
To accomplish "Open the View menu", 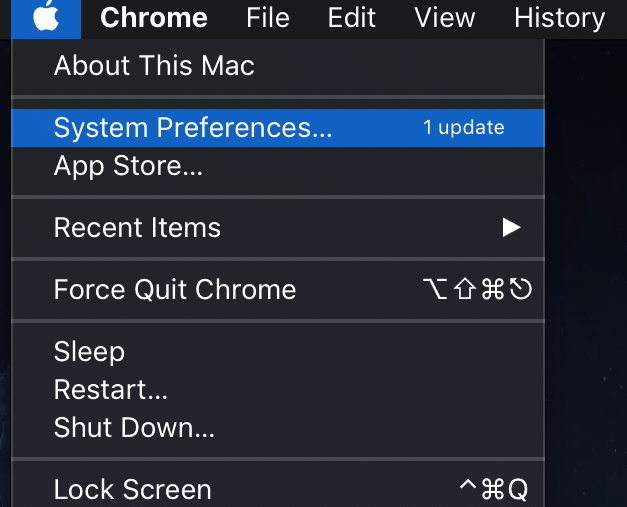I will pyautogui.click(x=445, y=18).
